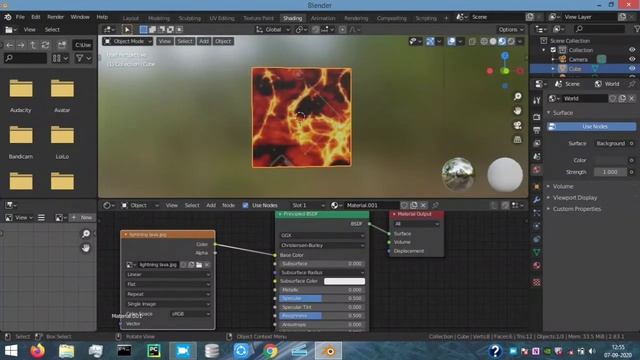The image size is (640, 360).
Task: Adjust the Specular slider in Principled BSDF
Action: [322, 299]
